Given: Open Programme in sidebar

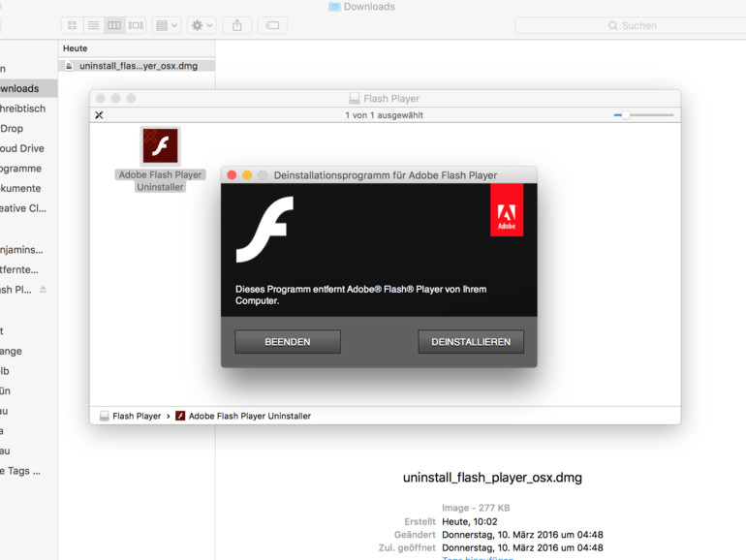Looking at the screenshot, I should [27, 169].
